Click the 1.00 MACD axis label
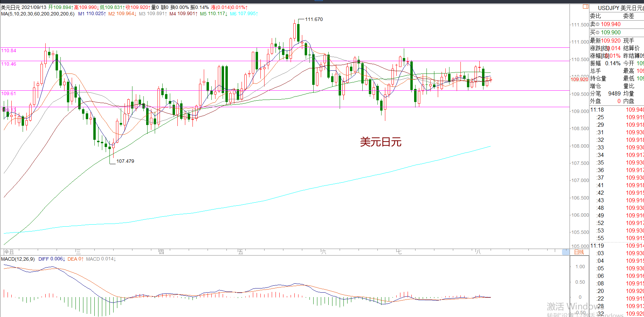Image resolution: width=644 pixels, height=317 pixels. pos(580,267)
